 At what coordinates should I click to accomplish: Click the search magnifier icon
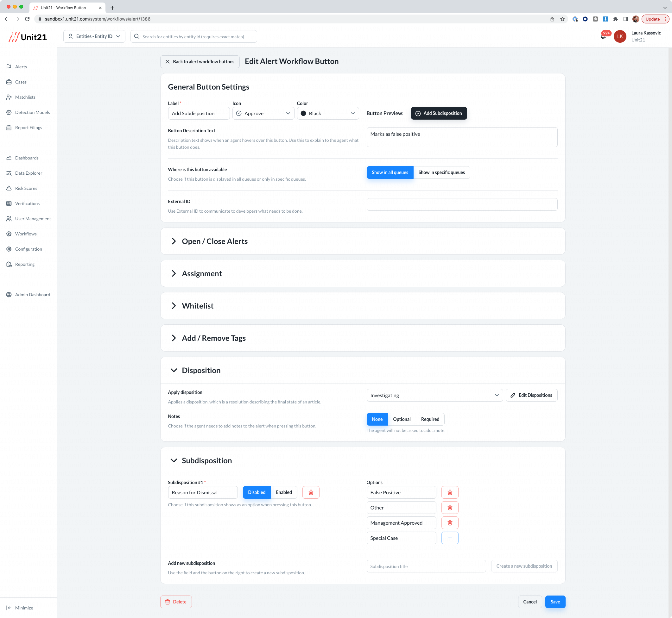(136, 36)
